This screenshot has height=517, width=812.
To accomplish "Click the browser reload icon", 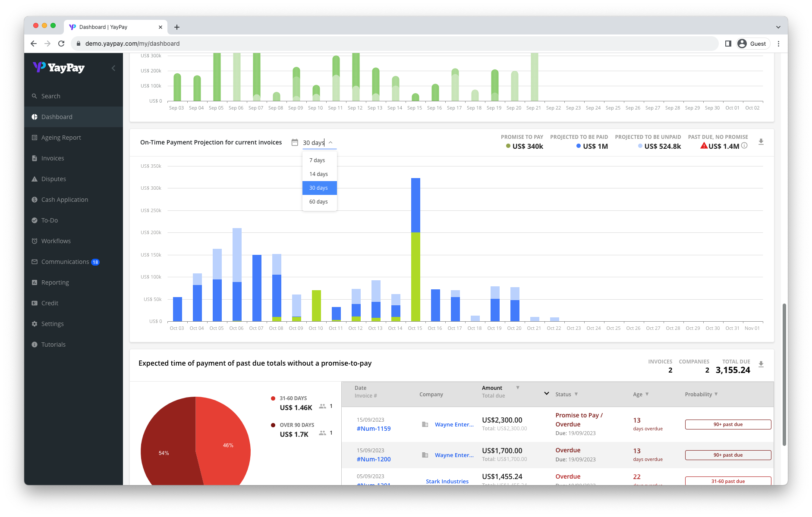I will pyautogui.click(x=61, y=44).
